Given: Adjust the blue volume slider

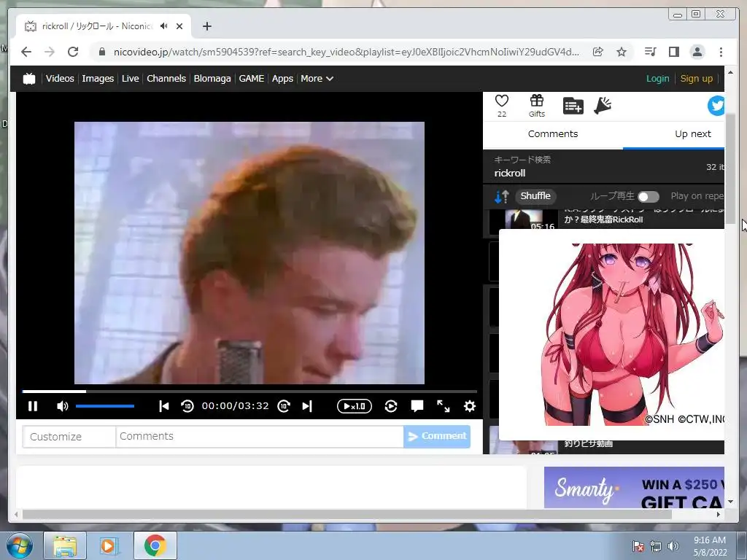Looking at the screenshot, I should 105,406.
